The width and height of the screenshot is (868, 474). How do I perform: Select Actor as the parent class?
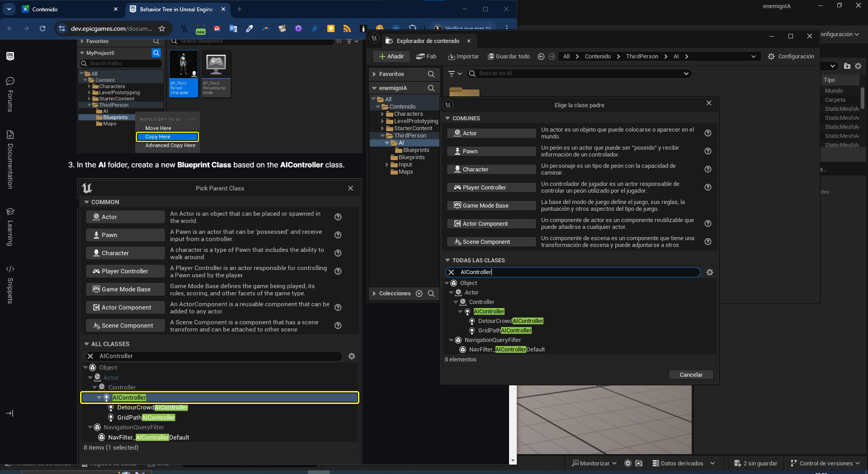click(491, 133)
